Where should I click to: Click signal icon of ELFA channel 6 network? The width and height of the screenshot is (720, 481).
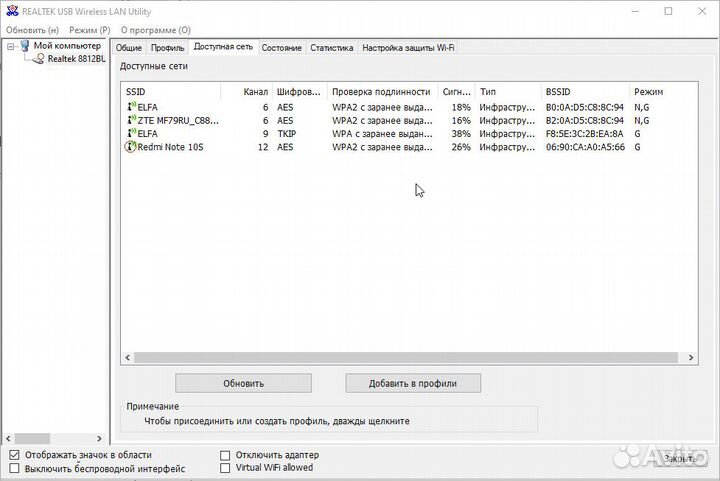click(x=131, y=106)
